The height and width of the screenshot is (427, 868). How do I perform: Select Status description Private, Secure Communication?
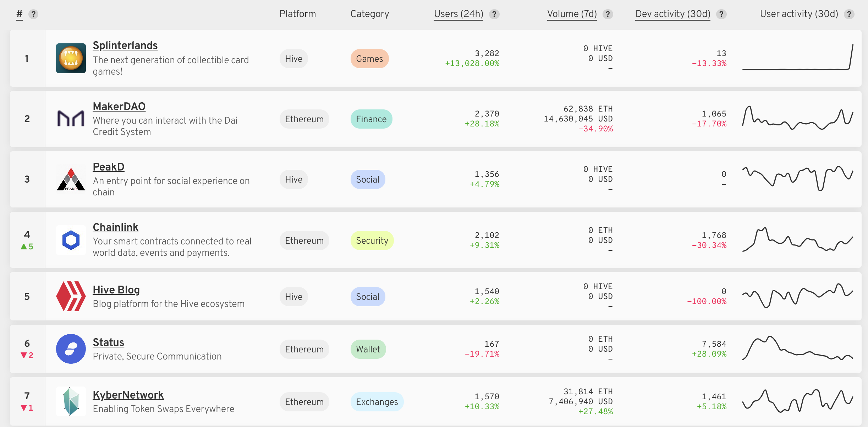[157, 356]
